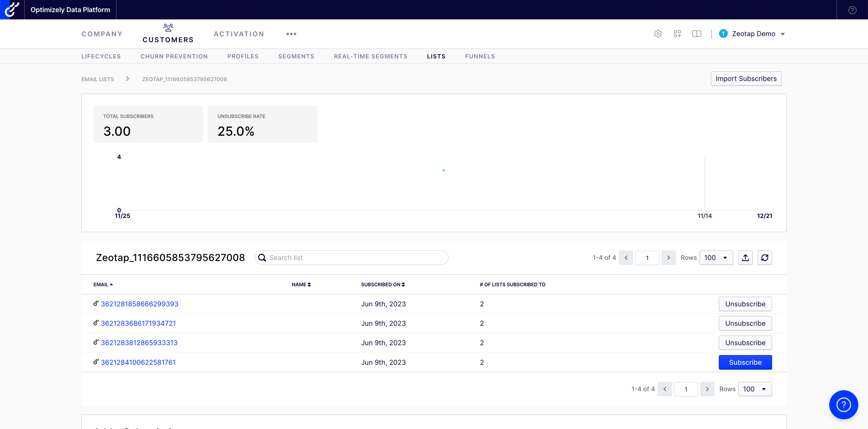Click the Import Subscribers button
Screen dimensions: 868x429
coord(746,79)
